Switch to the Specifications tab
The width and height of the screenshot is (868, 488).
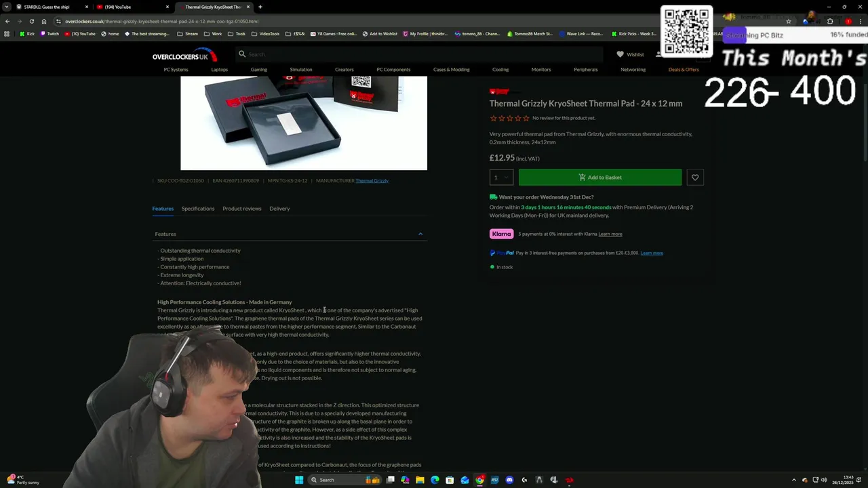198,209
